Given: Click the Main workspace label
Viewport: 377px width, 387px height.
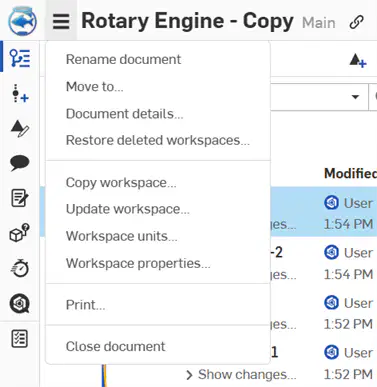Looking at the screenshot, I should tap(319, 23).
